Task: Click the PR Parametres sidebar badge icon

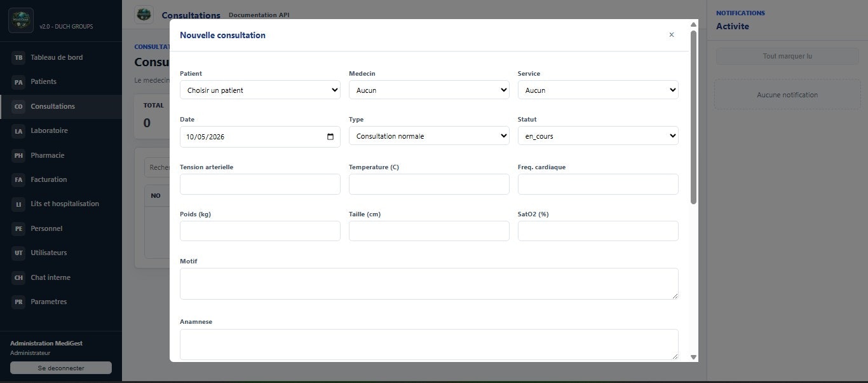Action: coord(18,302)
